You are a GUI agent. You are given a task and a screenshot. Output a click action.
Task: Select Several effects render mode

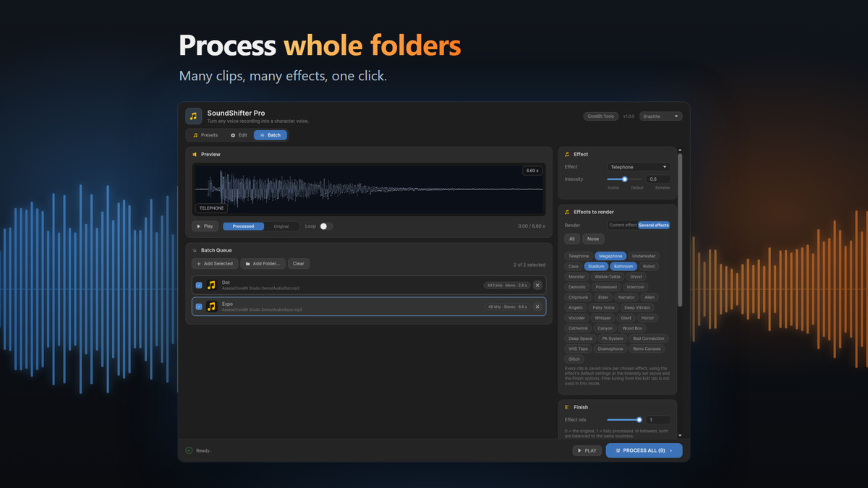coord(654,225)
